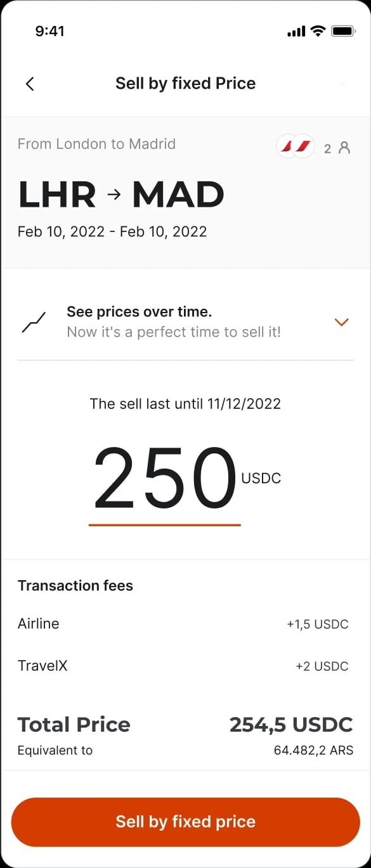This screenshot has height=868, width=371.
Task: Tap the battery status indicator
Action: coord(343,30)
